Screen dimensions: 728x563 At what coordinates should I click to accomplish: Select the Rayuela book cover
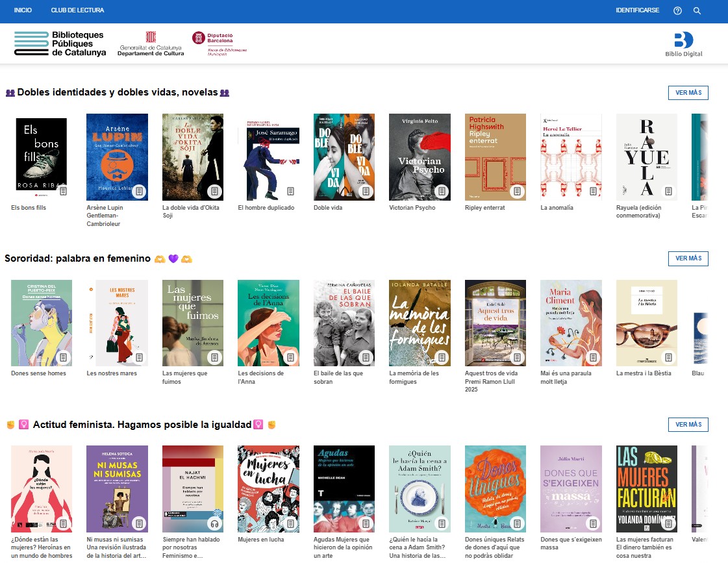click(x=646, y=156)
